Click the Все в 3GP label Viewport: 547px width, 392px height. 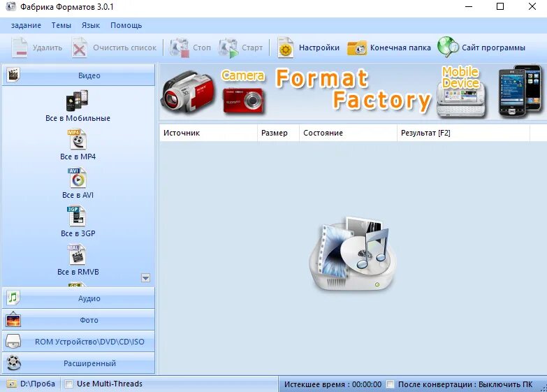[x=78, y=233]
